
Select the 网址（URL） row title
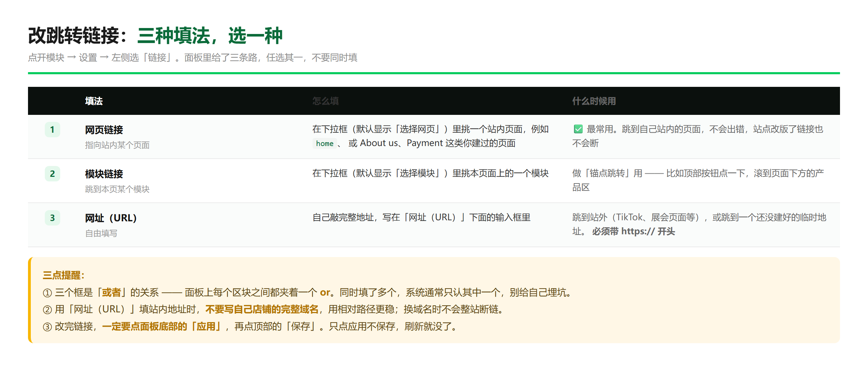[111, 218]
